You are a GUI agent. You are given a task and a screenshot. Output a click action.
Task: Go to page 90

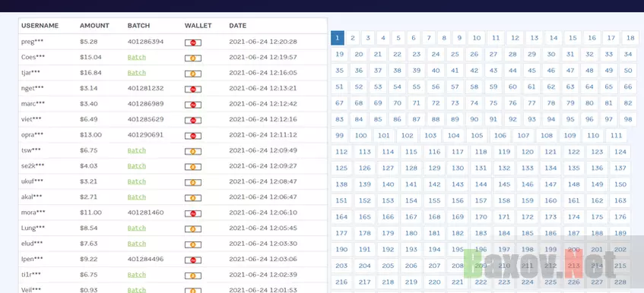point(474,120)
